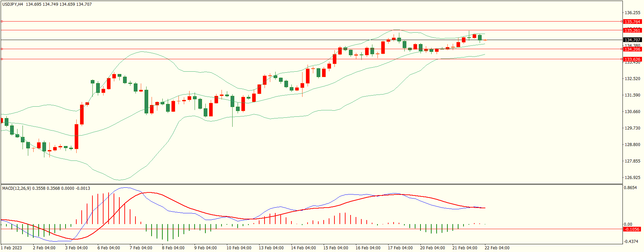Click the 13 Feb 04:00 time label
The image size is (644, 252).
point(271,248)
